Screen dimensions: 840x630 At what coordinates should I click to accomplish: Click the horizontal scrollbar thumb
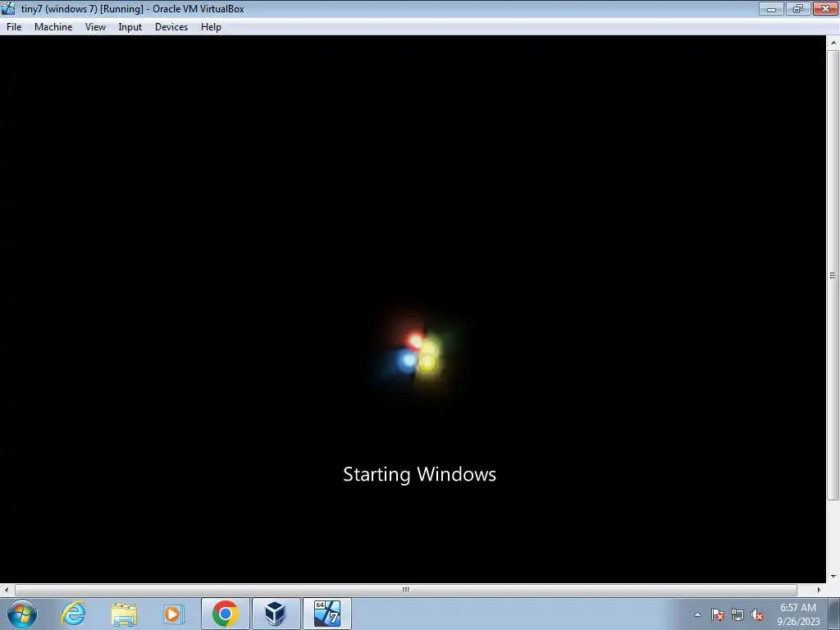(x=405, y=590)
